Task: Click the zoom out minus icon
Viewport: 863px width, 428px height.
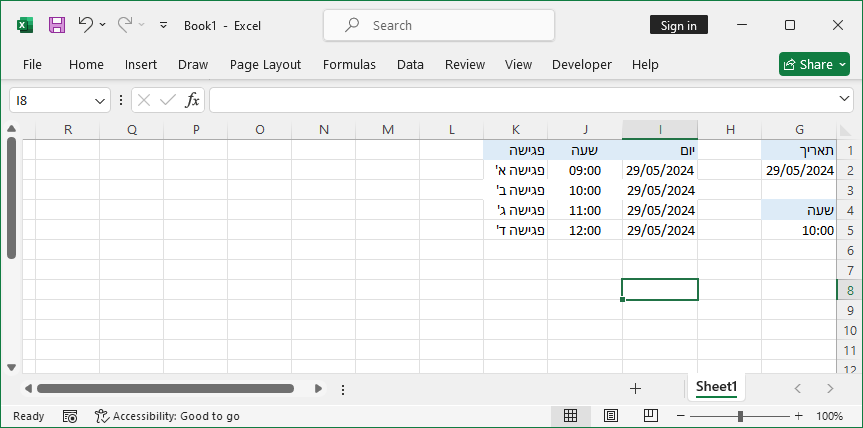Action: 679,416
